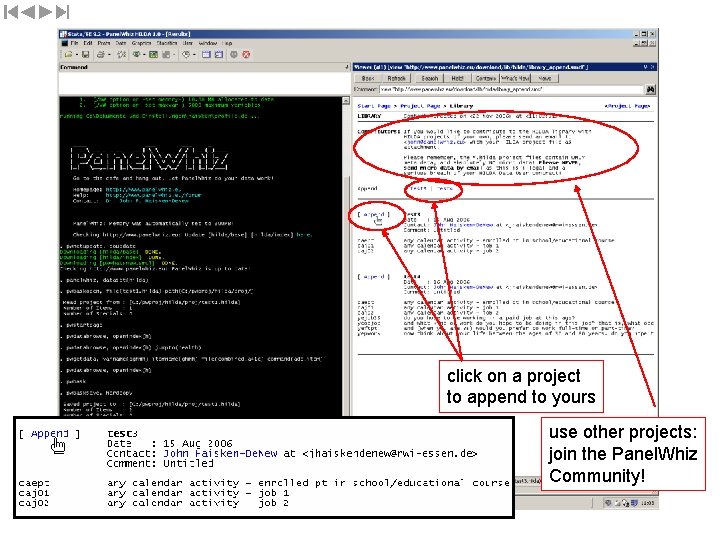Open the File menu

tap(74, 43)
